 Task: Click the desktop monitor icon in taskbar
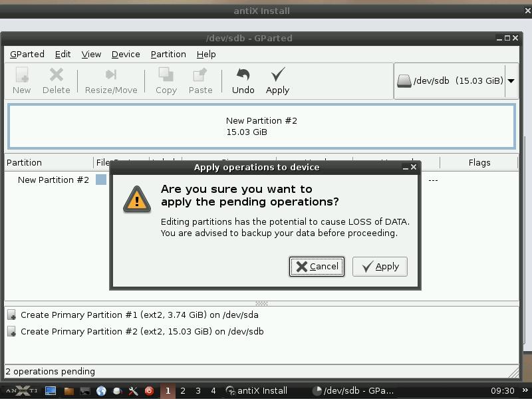51,391
